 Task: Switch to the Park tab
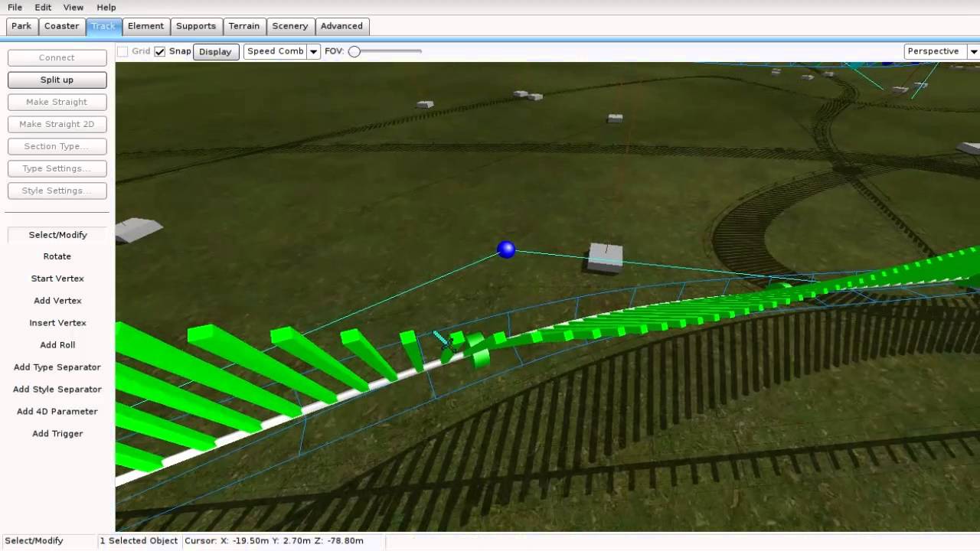pyautogui.click(x=21, y=26)
